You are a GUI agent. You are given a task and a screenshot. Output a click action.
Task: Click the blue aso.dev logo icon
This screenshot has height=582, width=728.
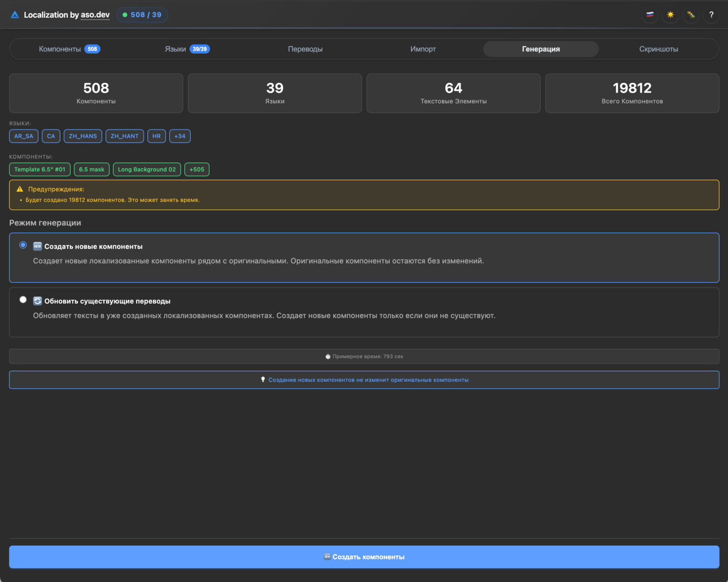click(x=15, y=15)
